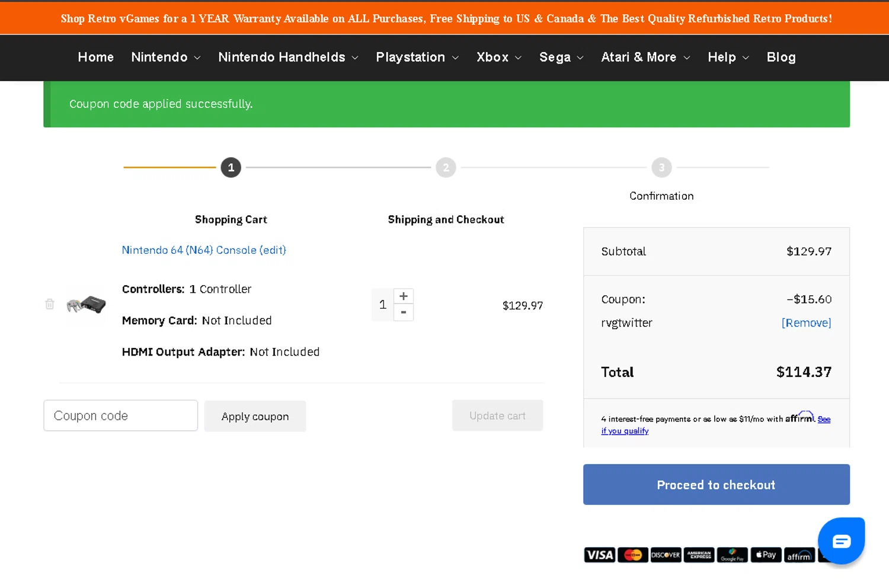Click the N64 console product thumbnail
The image size is (889, 588).
tap(86, 305)
